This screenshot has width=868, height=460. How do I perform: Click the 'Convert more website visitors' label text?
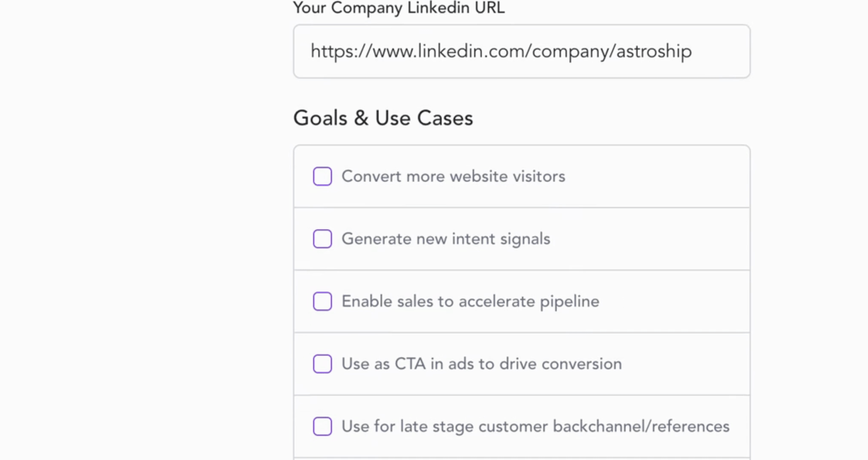tap(453, 176)
